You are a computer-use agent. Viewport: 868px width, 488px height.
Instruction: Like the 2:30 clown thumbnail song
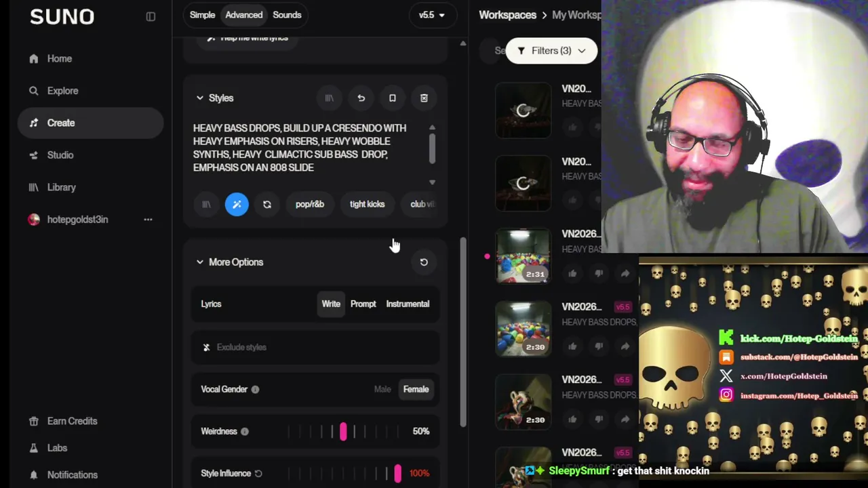pyautogui.click(x=572, y=420)
